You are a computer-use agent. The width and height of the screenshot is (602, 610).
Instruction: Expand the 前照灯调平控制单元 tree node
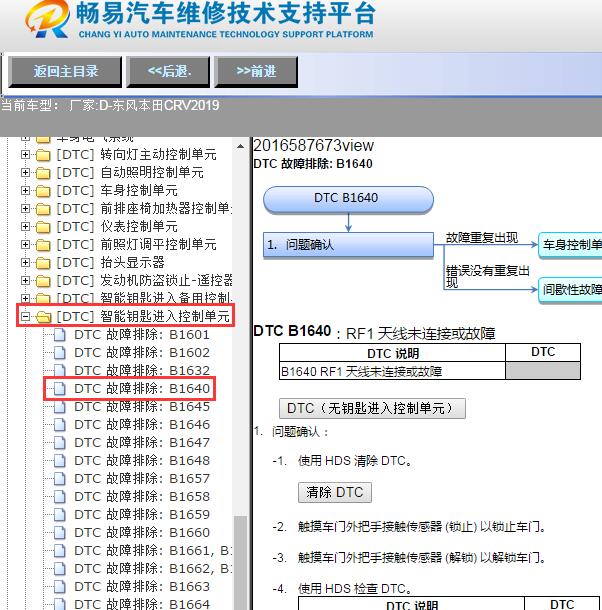click(x=25, y=245)
